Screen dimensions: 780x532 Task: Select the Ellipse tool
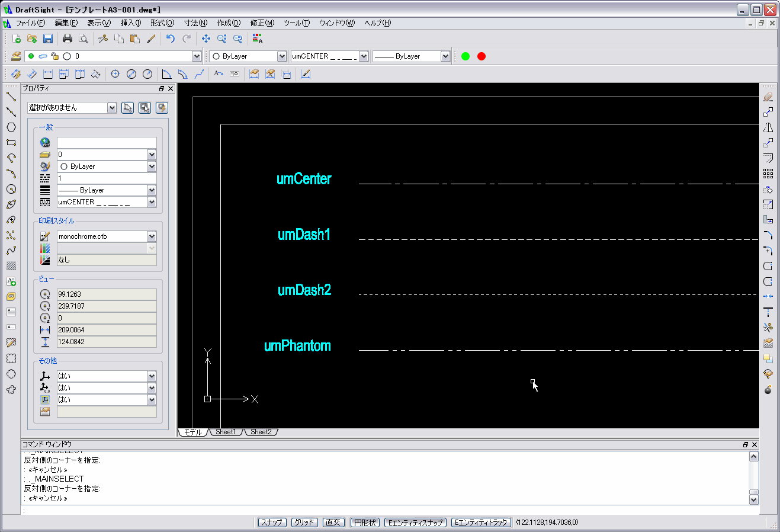[x=11, y=204]
